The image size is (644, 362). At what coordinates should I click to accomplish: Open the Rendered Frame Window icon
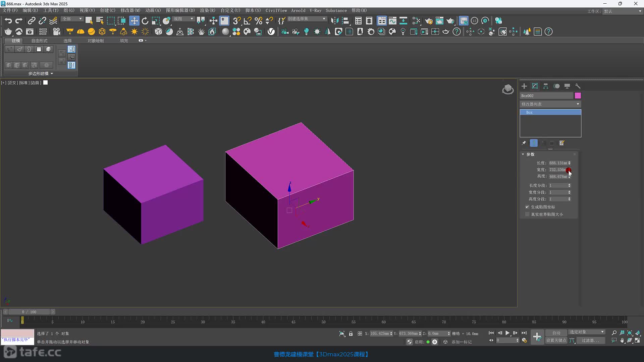point(439,21)
